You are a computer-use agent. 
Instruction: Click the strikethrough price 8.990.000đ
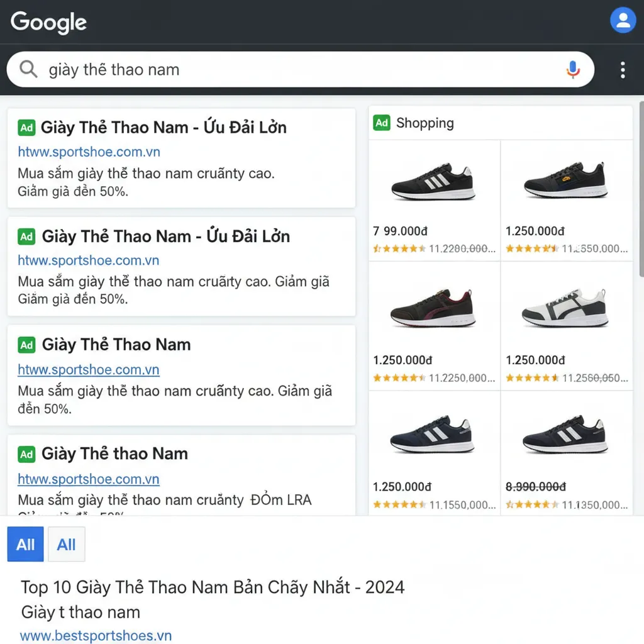pos(535,487)
